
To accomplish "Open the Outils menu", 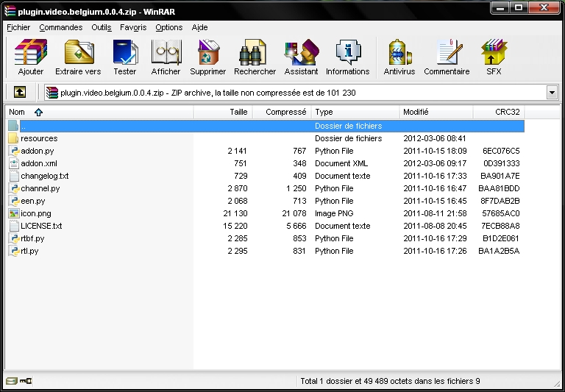I will [x=102, y=27].
